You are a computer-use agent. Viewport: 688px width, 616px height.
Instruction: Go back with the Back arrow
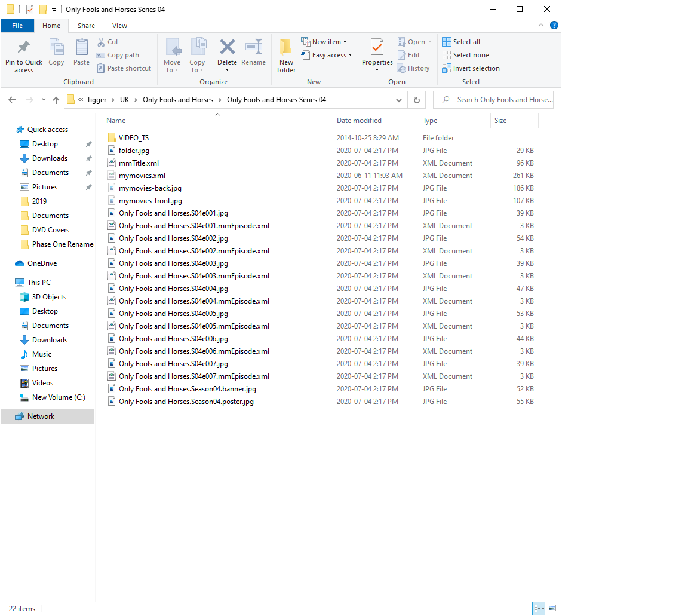pos(13,100)
